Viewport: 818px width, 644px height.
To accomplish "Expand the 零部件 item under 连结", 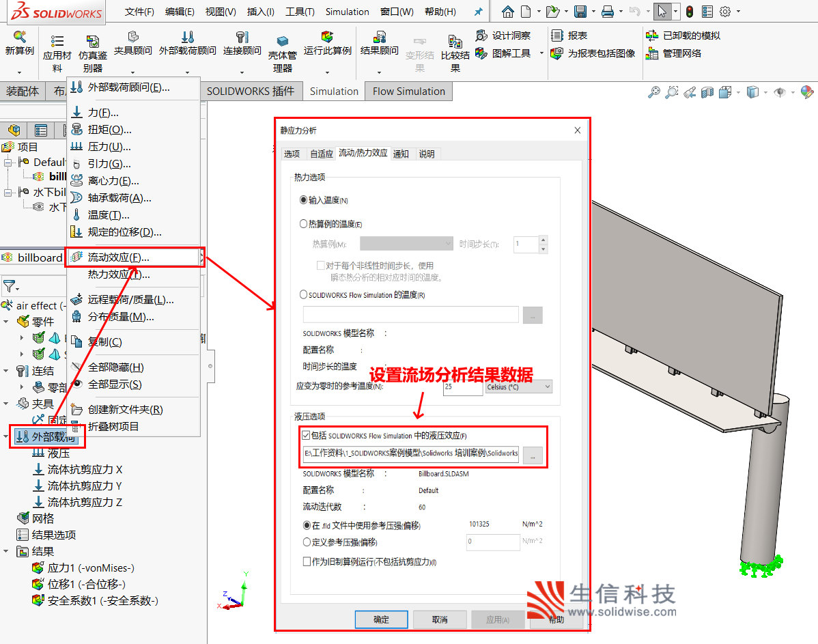I will (x=22, y=387).
